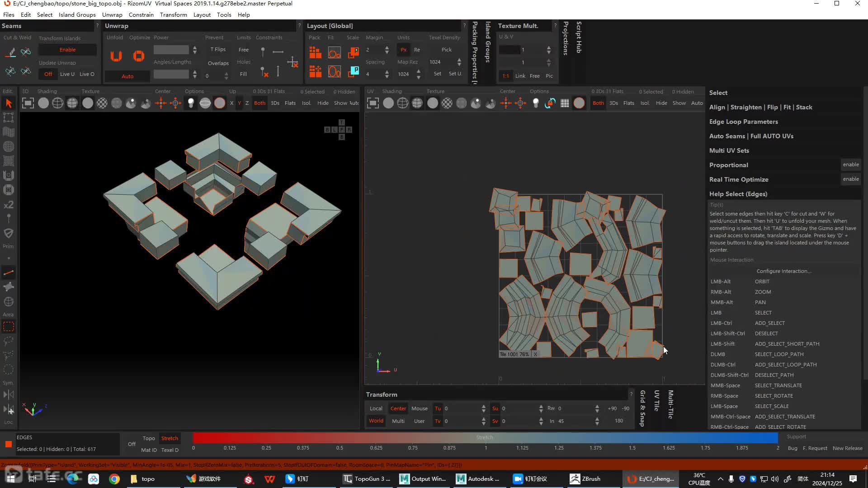
Task: Click the Optimize icon in Unwrap panel
Action: [139, 56]
